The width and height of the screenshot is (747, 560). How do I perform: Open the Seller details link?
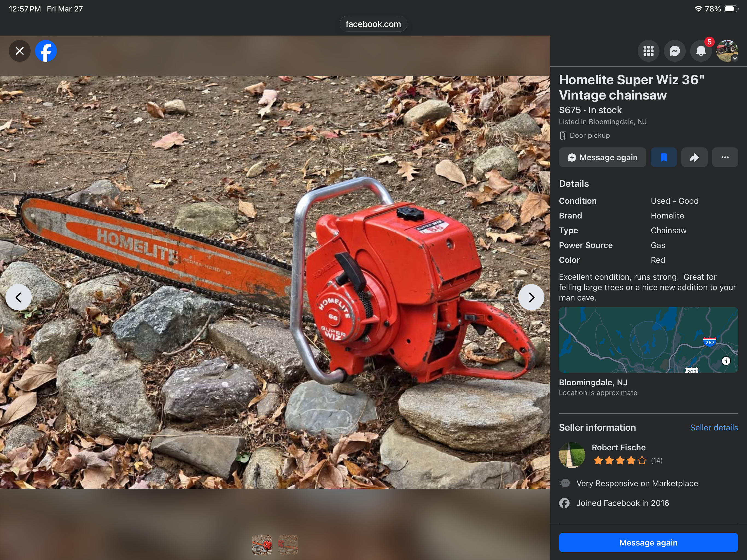coord(714,428)
